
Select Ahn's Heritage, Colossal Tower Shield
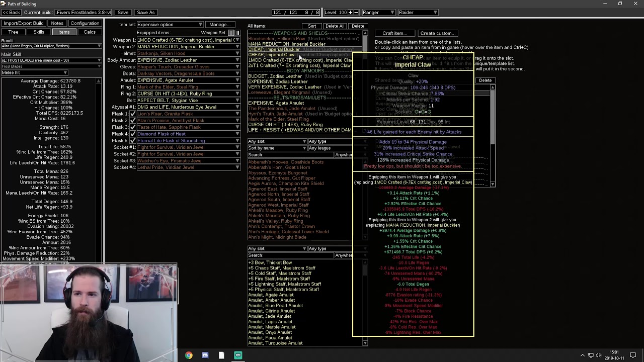[288, 232]
